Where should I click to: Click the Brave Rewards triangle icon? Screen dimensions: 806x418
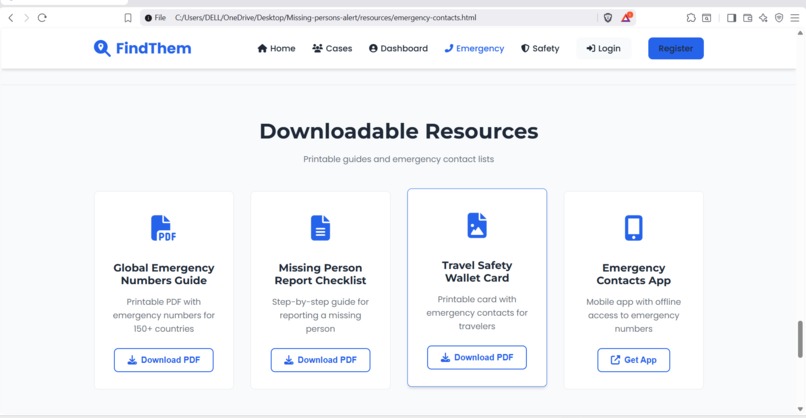[x=626, y=17]
